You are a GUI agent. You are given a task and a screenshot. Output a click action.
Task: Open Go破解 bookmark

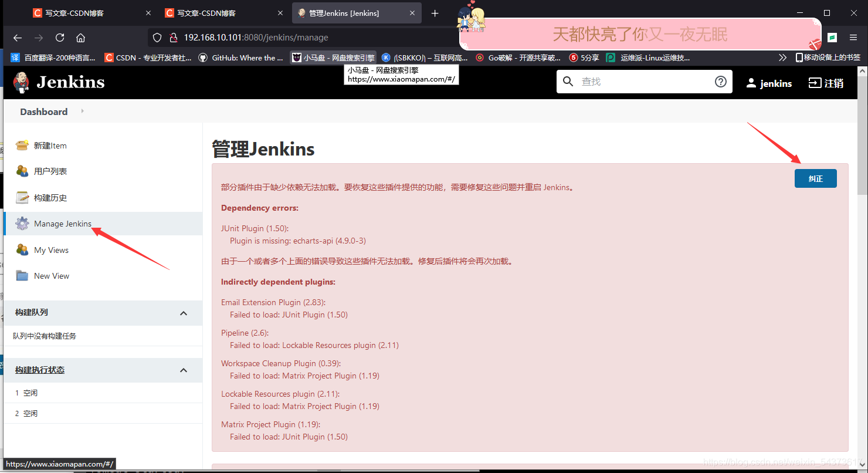coord(518,58)
